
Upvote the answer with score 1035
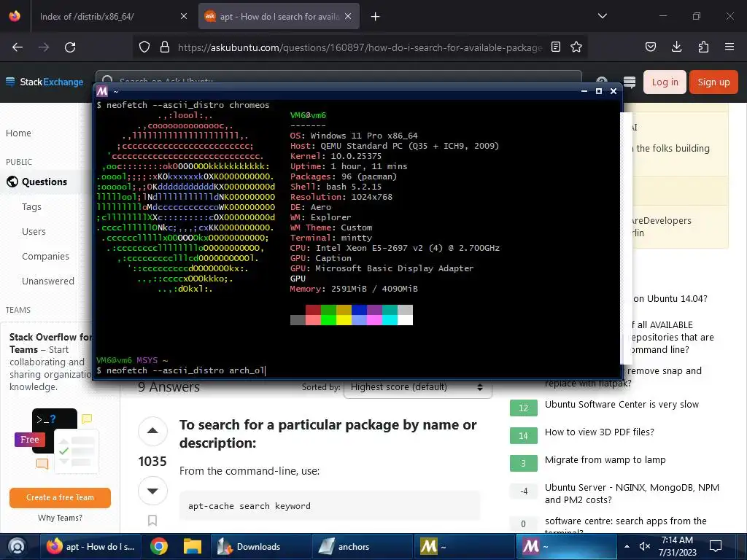point(152,431)
